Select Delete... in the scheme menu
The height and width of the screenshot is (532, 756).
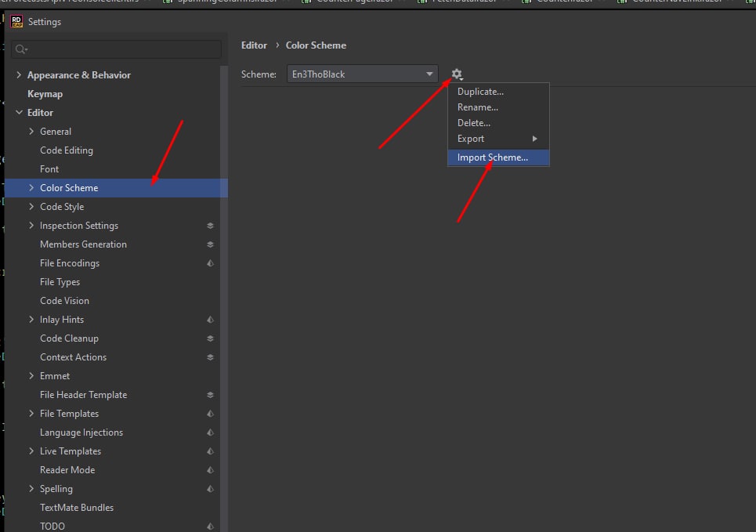(x=474, y=123)
